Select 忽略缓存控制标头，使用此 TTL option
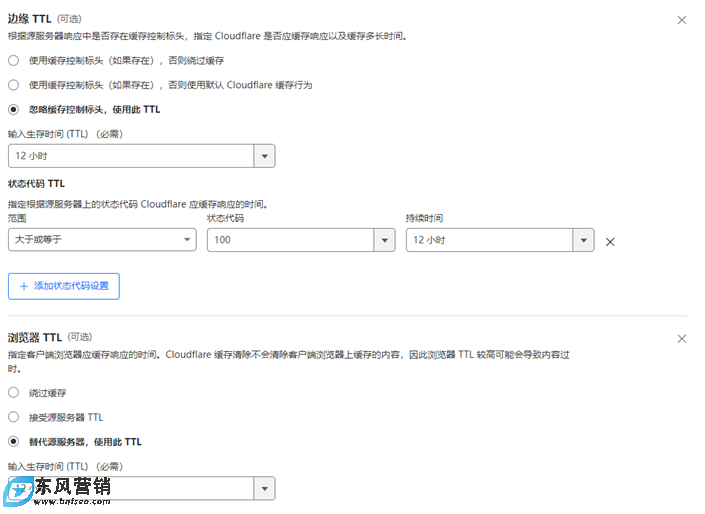705x514 pixels. 14,109
